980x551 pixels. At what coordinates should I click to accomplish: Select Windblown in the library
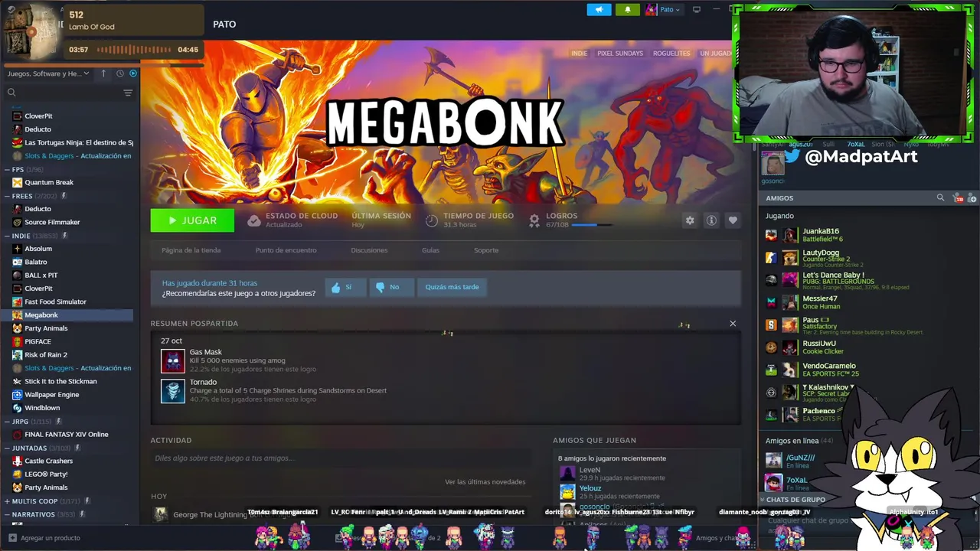(42, 408)
